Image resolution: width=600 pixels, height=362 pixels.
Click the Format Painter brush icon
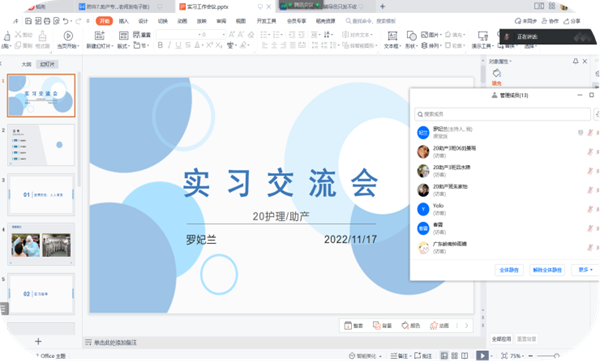[42, 36]
